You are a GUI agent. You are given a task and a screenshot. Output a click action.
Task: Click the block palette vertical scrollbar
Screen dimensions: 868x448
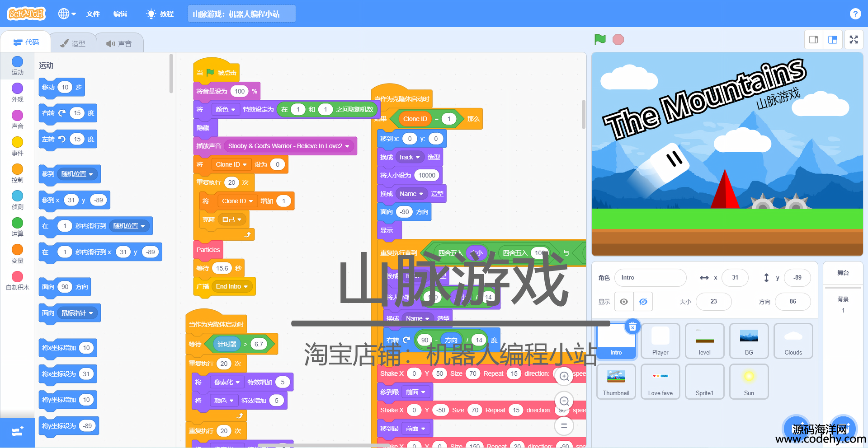click(x=171, y=74)
